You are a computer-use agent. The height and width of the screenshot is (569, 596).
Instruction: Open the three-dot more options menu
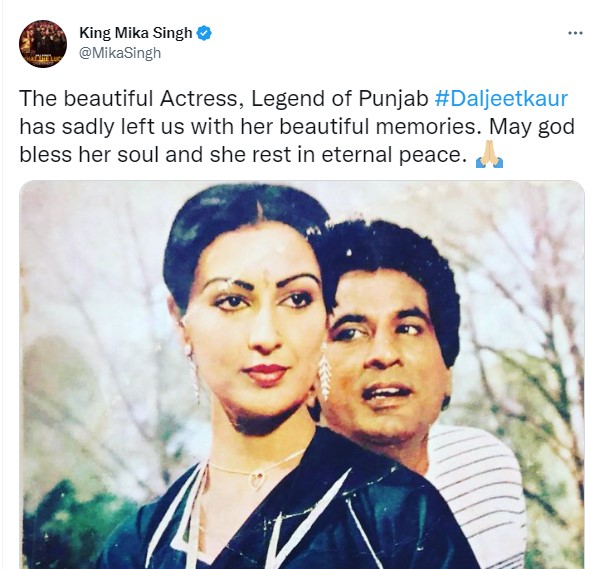(x=575, y=33)
